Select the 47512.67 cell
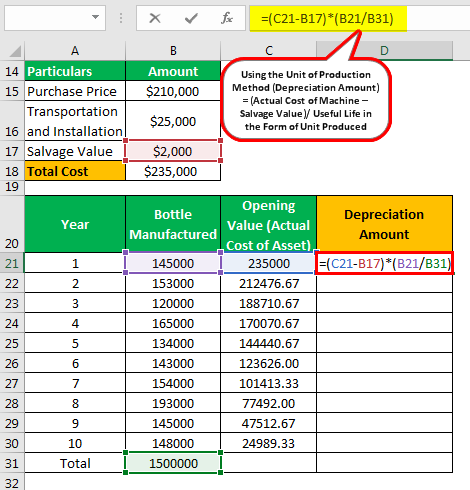Viewport: 470px width, 490px height. 269,423
